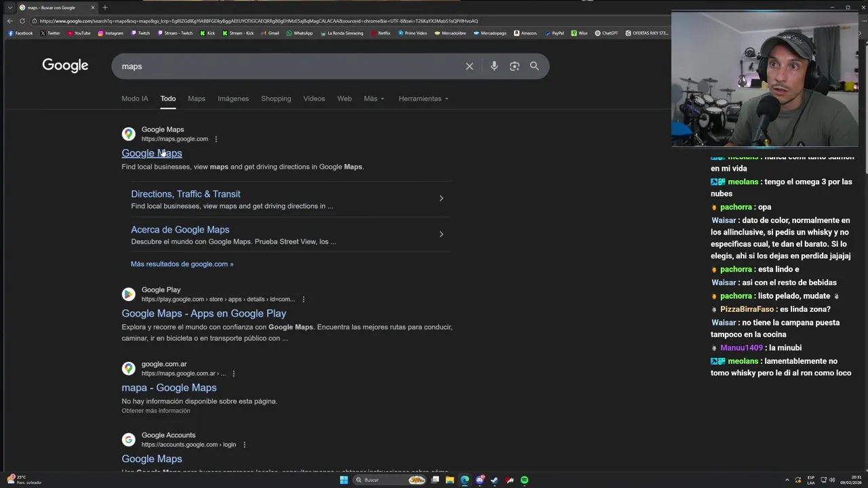The height and width of the screenshot is (488, 868).
Task: Open Discord from the taskbar
Action: 479,480
